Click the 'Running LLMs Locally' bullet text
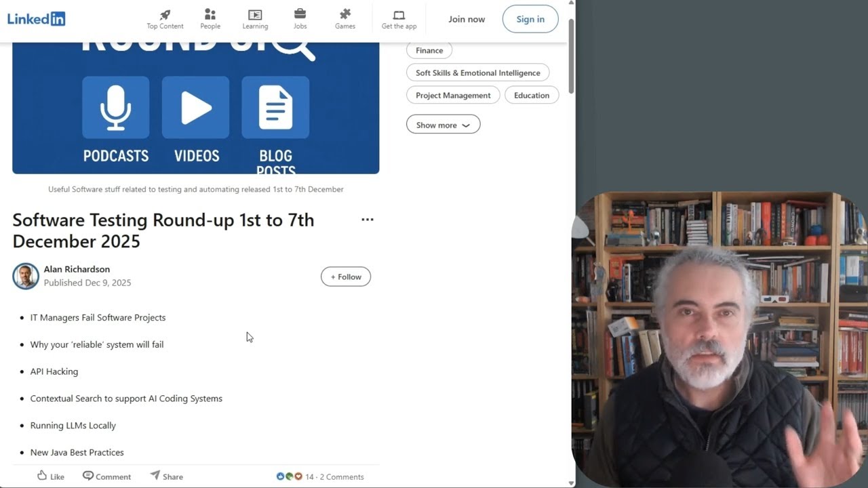 (x=73, y=426)
